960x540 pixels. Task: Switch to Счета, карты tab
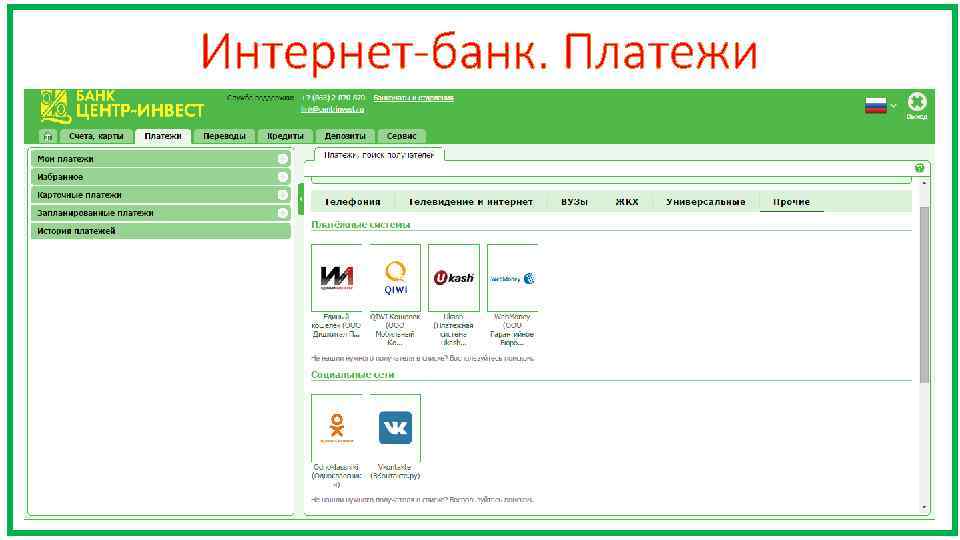(x=96, y=136)
